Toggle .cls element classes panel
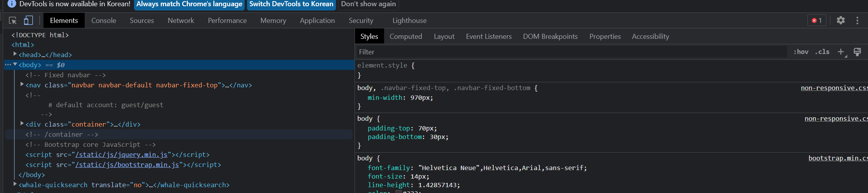The image size is (868, 193). 822,52
